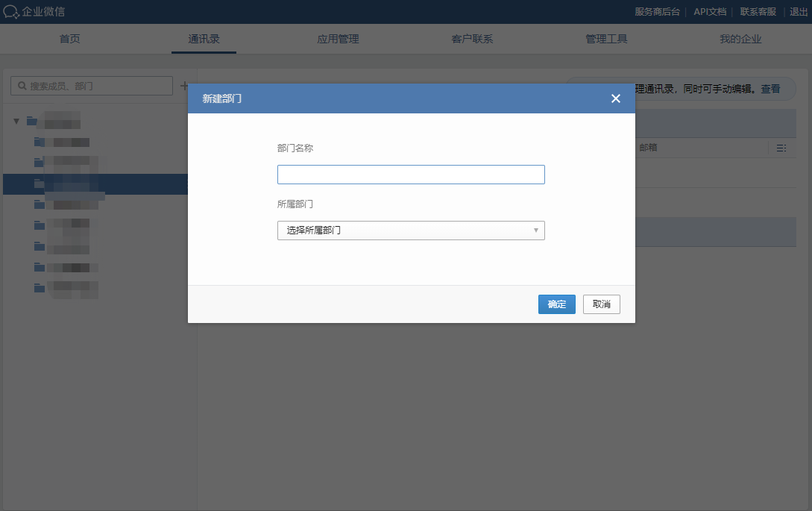Click the root department folder icon

point(31,121)
